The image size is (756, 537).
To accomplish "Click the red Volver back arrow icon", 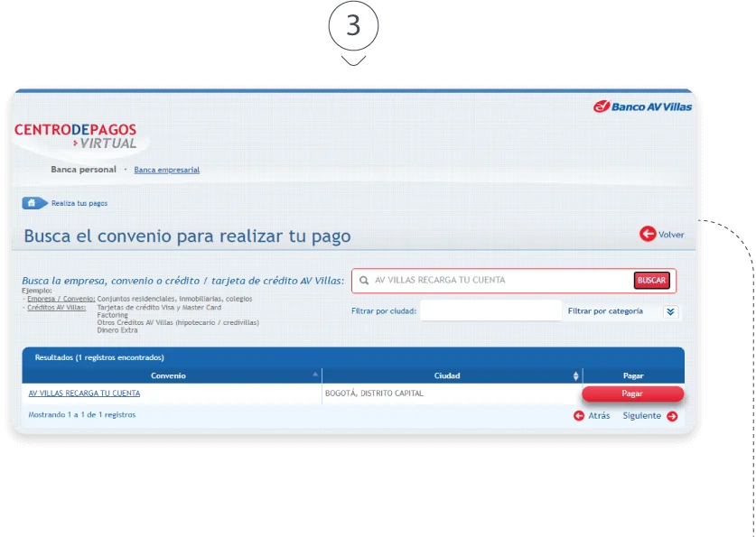I will [x=648, y=235].
